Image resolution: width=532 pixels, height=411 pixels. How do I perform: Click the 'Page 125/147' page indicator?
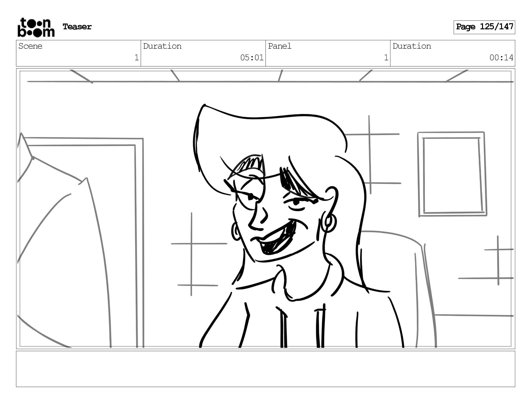(484, 27)
